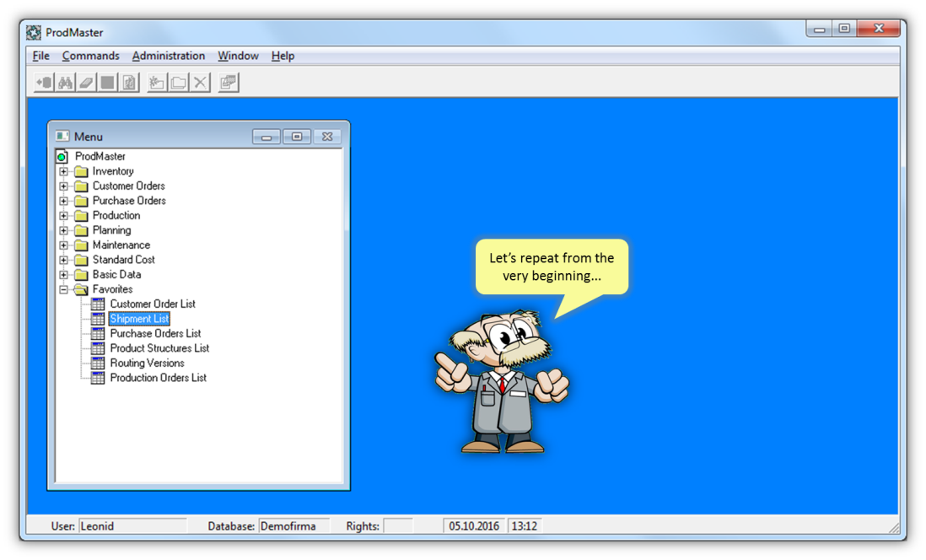
Task: Expand the Purchase Orders tree node
Action: 64,201
